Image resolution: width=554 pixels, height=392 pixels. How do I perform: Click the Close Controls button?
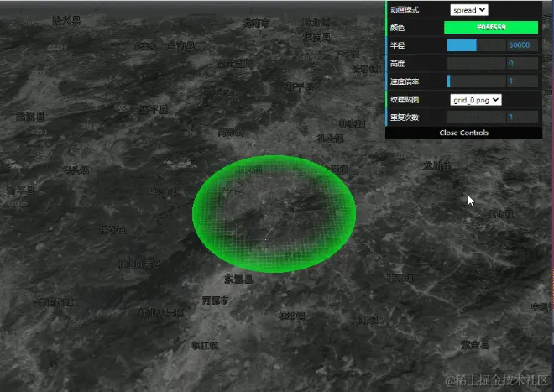(463, 133)
